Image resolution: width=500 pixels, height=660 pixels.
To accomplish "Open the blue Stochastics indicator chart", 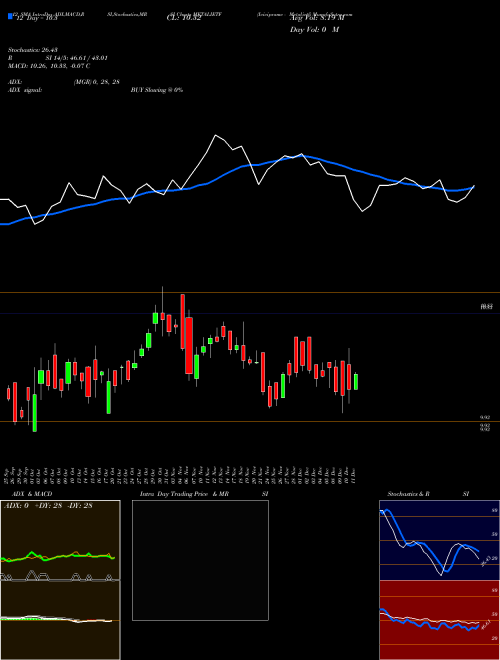I will [439, 540].
